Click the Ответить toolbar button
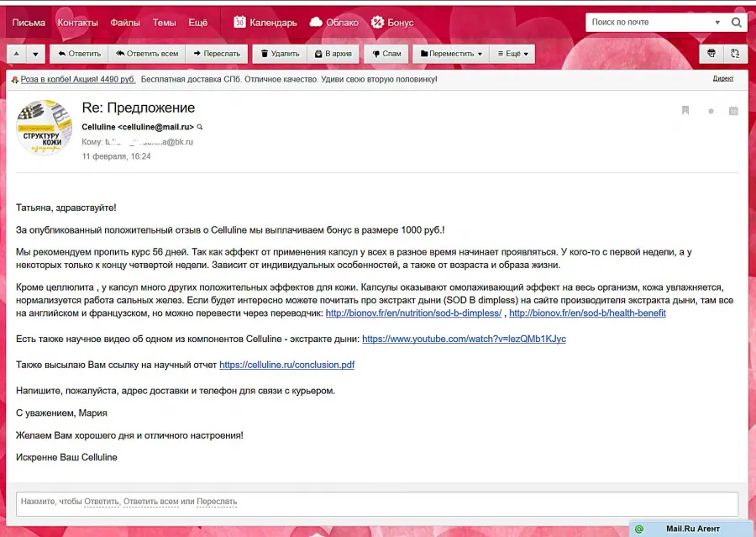Image resolution: width=756 pixels, height=537 pixels. [79, 54]
